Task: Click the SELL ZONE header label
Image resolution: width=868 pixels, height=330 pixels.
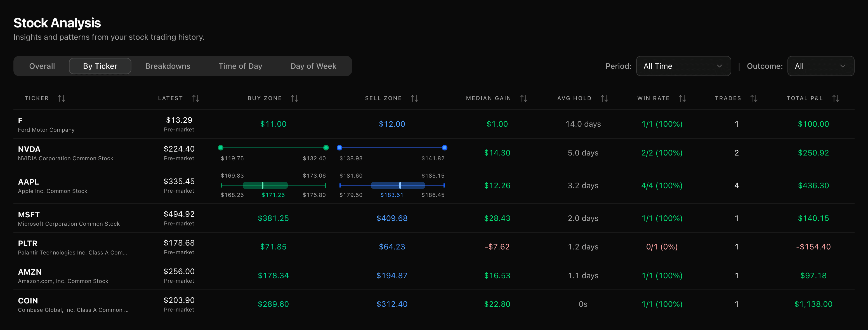Action: (383, 98)
